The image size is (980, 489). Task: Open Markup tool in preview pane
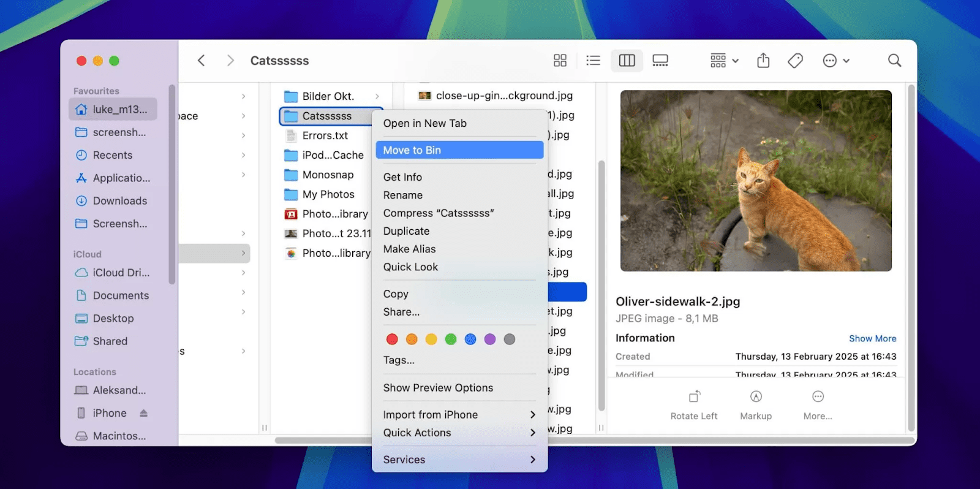756,397
